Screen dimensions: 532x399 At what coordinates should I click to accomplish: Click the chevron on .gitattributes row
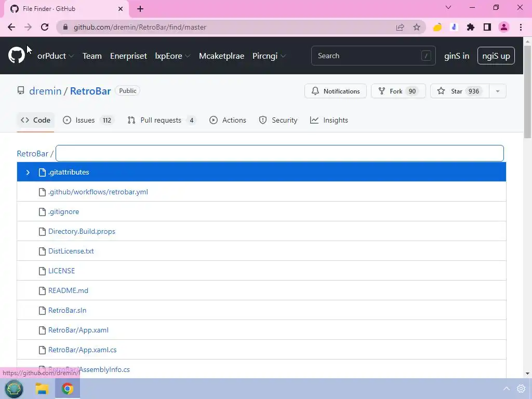point(28,172)
